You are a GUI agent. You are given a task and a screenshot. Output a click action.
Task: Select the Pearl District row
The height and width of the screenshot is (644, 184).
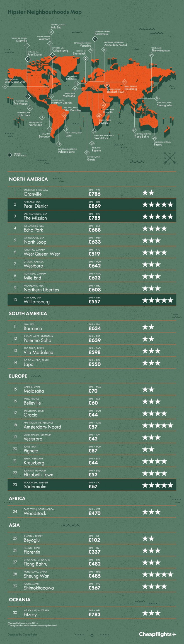coord(92,204)
